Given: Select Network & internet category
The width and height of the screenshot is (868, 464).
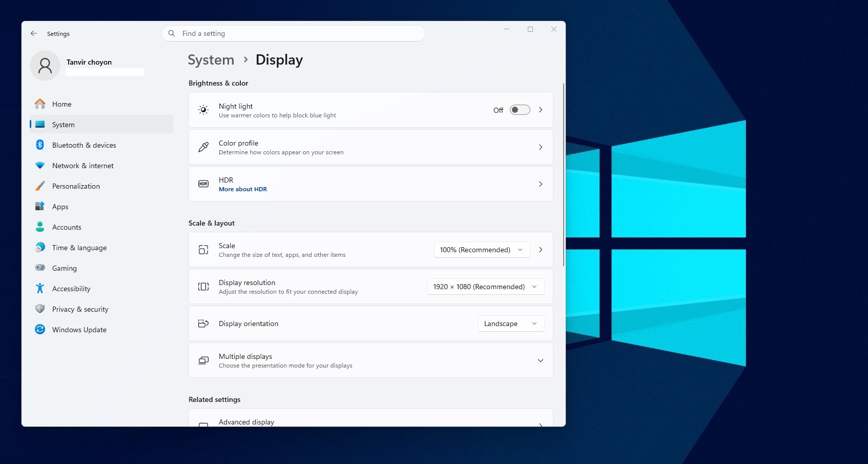Looking at the screenshot, I should pyautogui.click(x=101, y=165).
